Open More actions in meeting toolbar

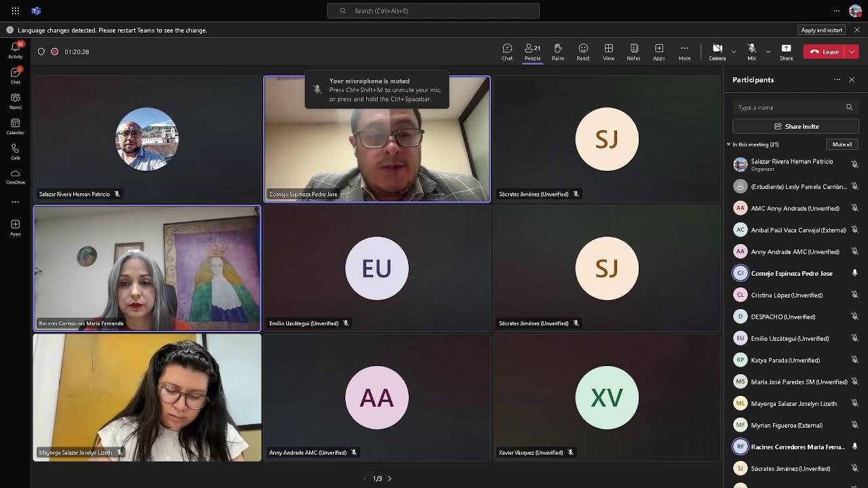tap(684, 52)
